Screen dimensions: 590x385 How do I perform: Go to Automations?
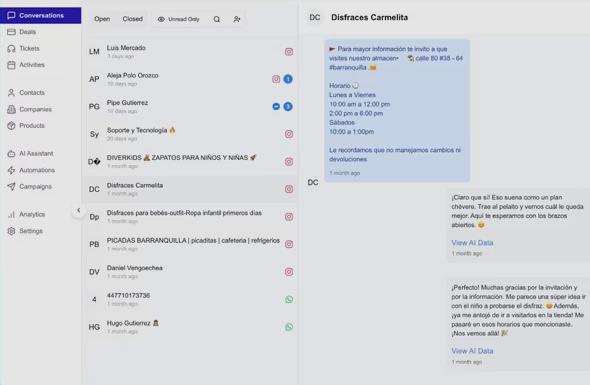pos(37,170)
